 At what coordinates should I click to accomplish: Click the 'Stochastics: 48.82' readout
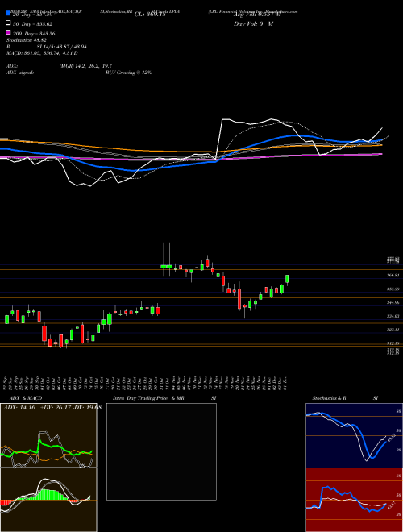[x=27, y=40]
